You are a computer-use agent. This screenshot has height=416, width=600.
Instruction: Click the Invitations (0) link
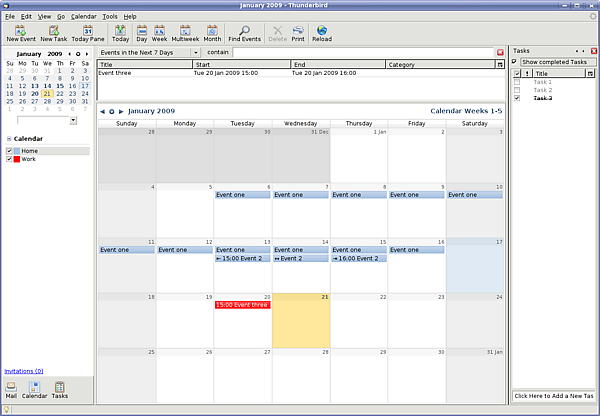pos(24,371)
